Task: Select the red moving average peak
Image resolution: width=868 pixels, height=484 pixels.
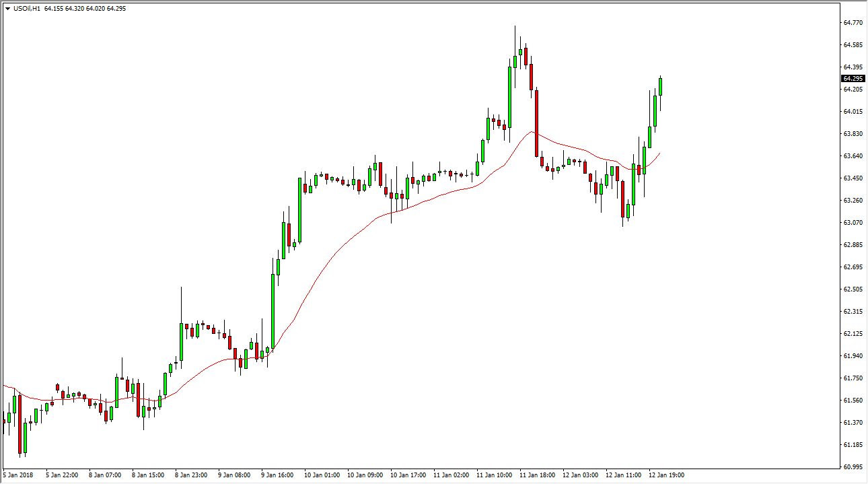Action: [532, 132]
